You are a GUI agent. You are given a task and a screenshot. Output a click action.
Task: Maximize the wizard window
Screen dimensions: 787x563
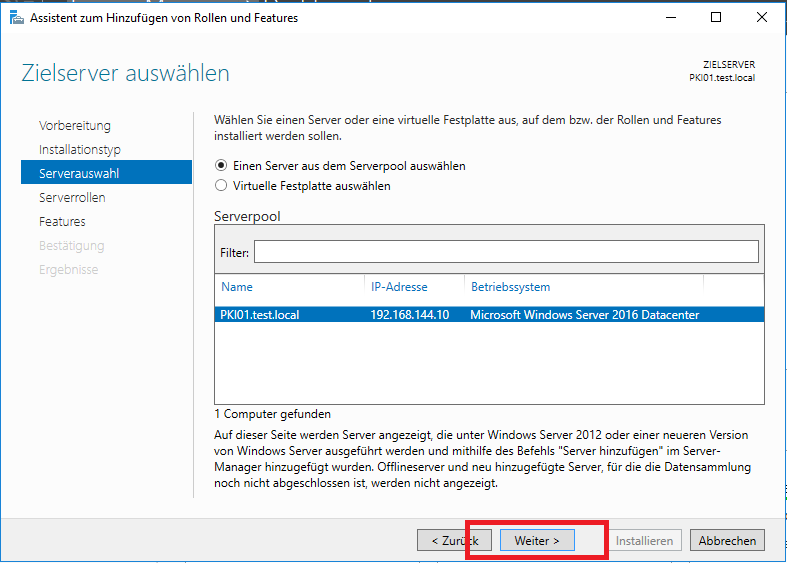pos(716,18)
